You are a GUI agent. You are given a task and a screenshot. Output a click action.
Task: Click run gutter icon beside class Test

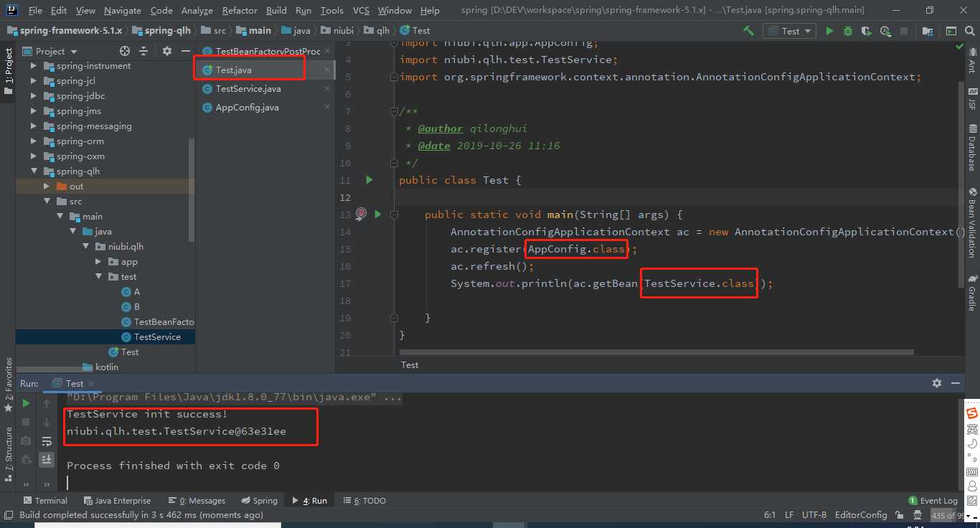pyautogui.click(x=369, y=180)
